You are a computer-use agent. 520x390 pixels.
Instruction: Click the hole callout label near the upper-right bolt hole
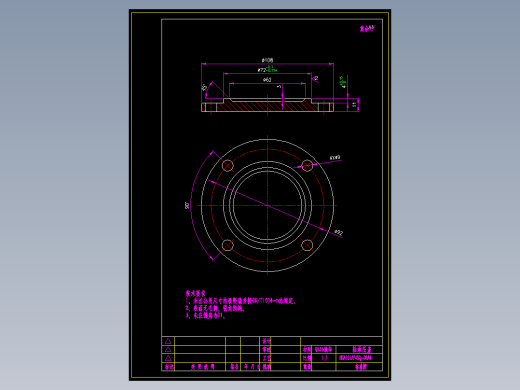(x=335, y=157)
